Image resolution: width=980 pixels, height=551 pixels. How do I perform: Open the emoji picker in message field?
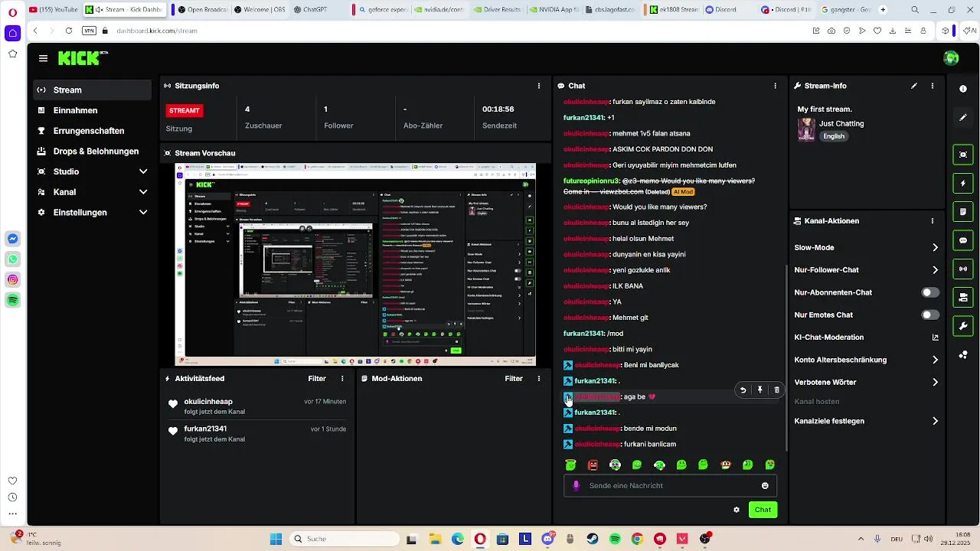(x=765, y=485)
